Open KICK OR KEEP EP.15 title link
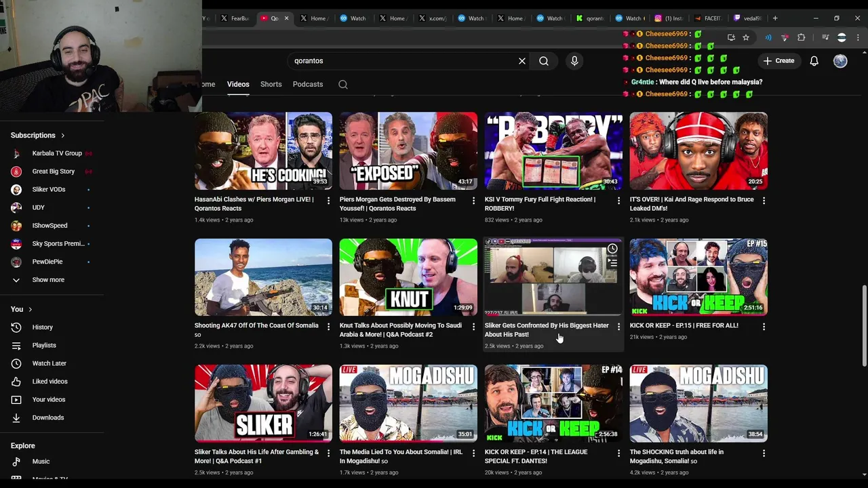The image size is (868, 488). point(684,325)
